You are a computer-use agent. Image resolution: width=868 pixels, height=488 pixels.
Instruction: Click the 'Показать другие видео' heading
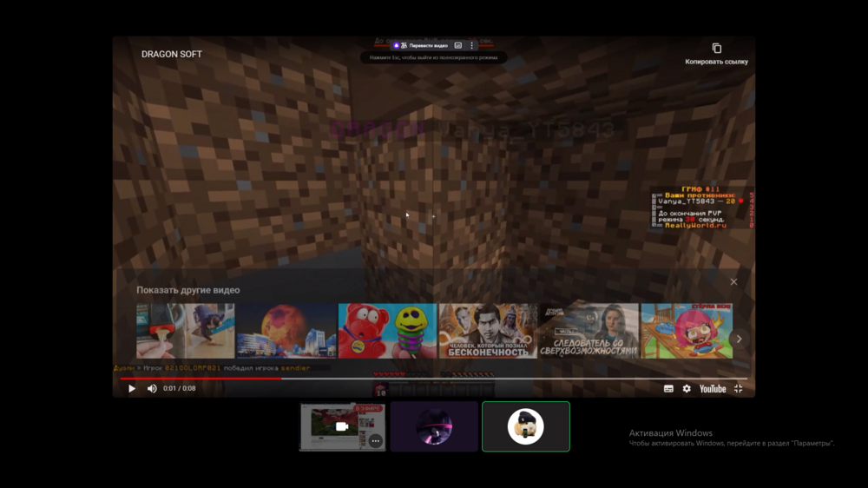188,290
